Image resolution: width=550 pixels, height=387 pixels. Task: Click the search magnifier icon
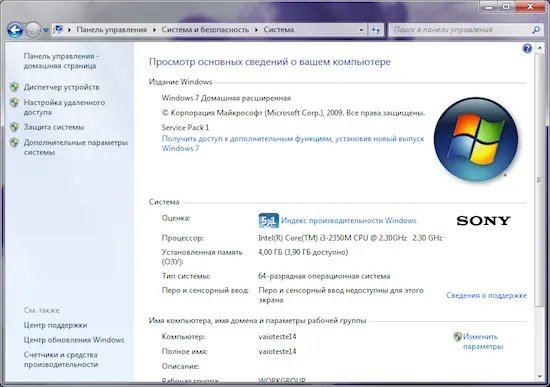click(536, 30)
